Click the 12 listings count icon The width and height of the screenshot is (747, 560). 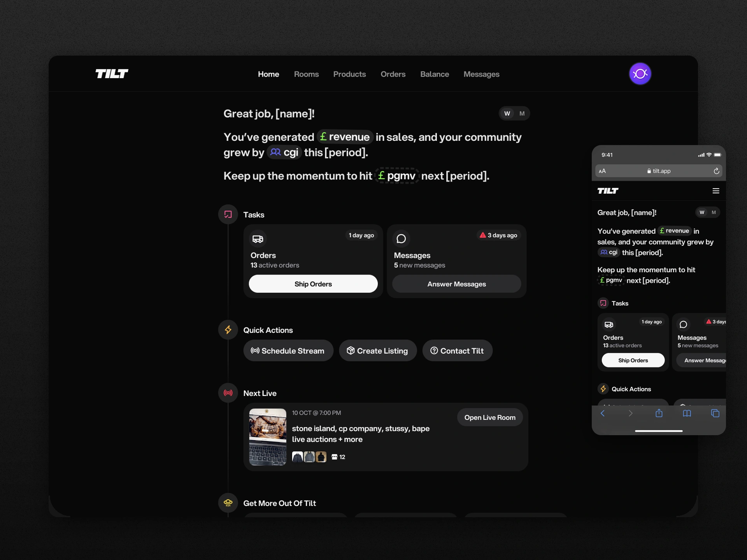coord(334,457)
